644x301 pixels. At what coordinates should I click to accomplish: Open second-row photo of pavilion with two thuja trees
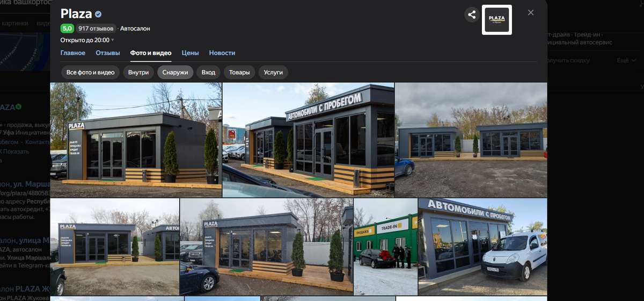pos(267,247)
